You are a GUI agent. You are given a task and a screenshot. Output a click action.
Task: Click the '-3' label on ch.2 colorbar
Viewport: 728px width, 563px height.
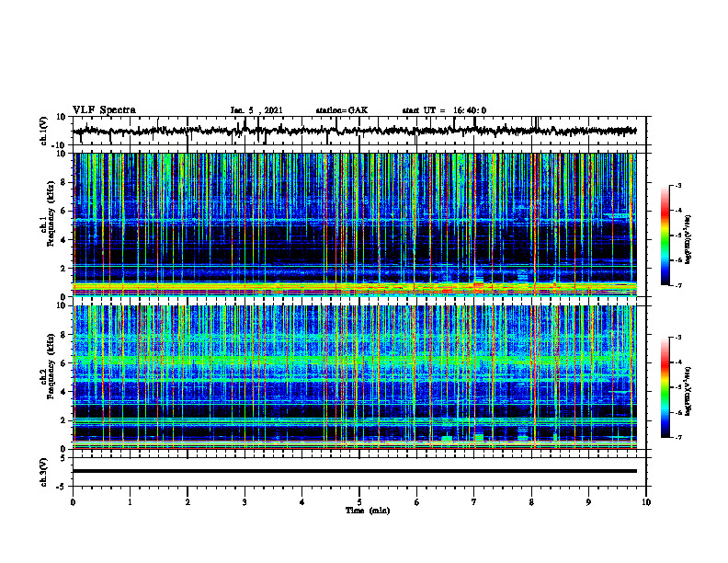coord(677,338)
